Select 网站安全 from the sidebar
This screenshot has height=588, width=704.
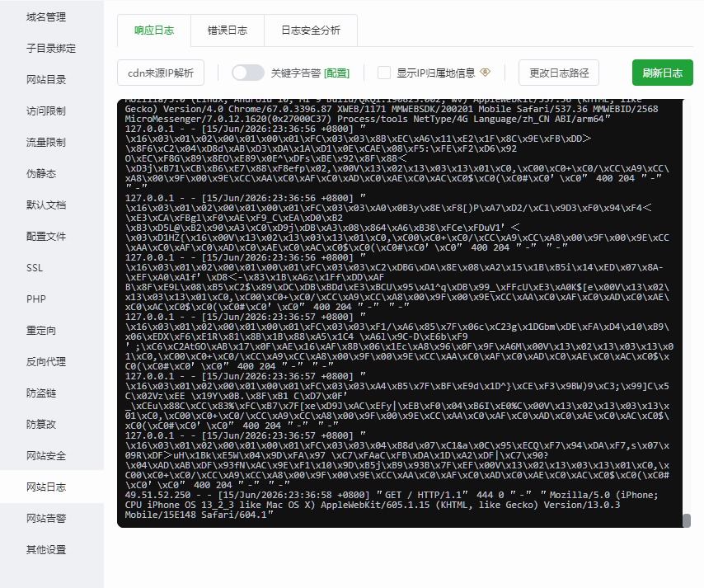[x=46, y=456]
